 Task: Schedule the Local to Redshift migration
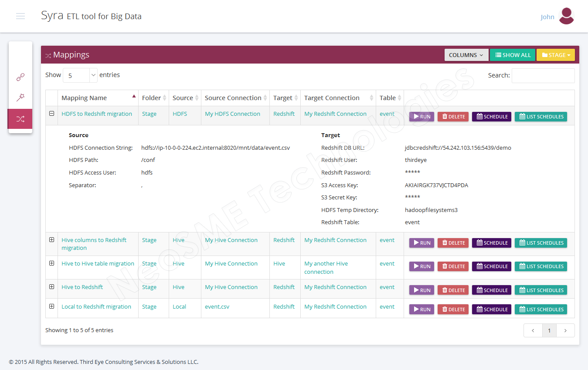click(491, 309)
